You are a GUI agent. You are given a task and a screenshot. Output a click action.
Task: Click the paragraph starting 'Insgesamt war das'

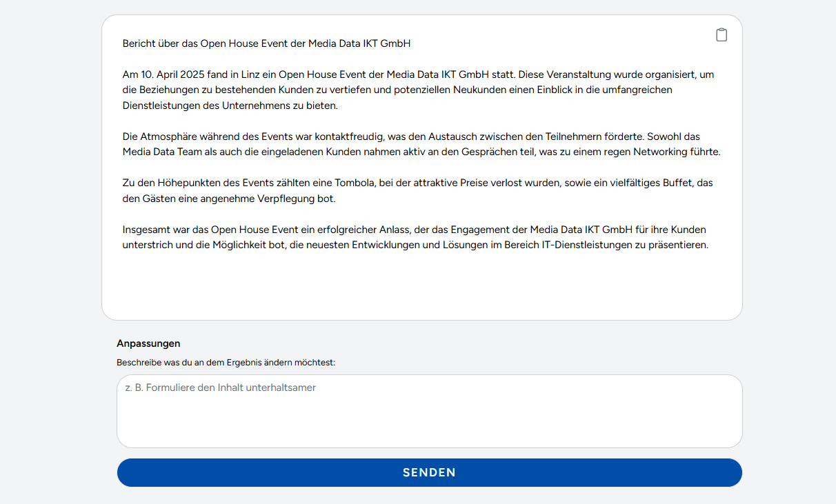click(x=415, y=237)
